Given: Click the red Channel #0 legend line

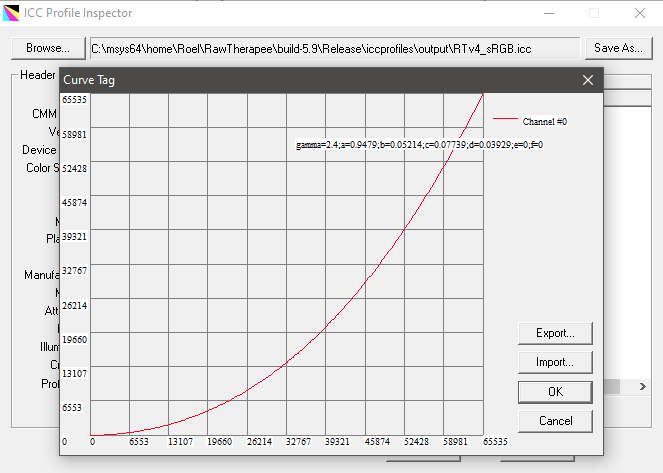Looking at the screenshot, I should click(505, 121).
